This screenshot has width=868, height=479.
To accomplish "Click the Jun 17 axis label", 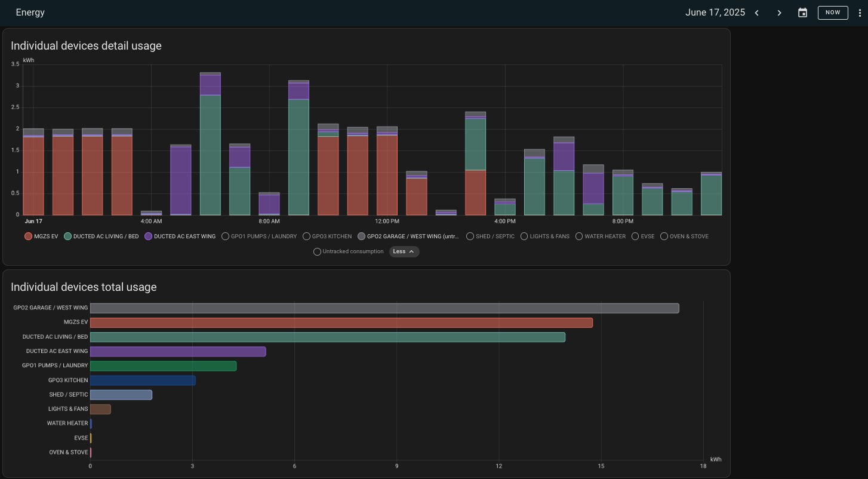I will pos(33,221).
